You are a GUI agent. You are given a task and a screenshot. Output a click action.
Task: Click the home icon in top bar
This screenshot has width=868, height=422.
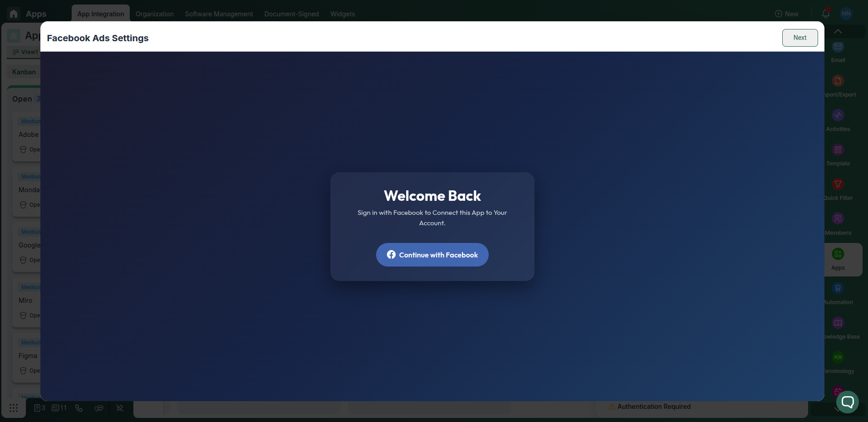(x=14, y=14)
